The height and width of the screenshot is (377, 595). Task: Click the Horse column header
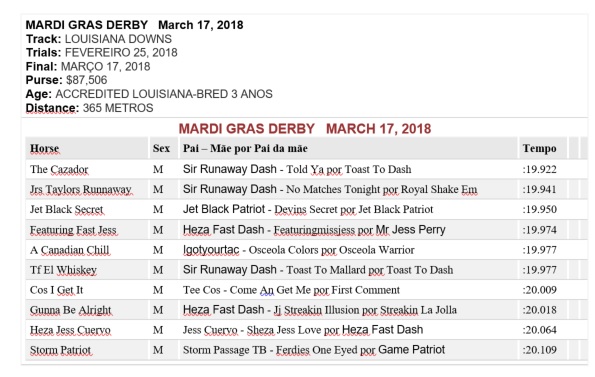click(x=44, y=148)
